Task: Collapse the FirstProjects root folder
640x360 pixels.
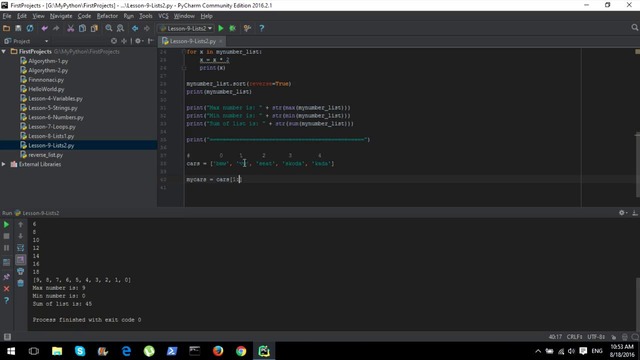Action: [x=4, y=51]
